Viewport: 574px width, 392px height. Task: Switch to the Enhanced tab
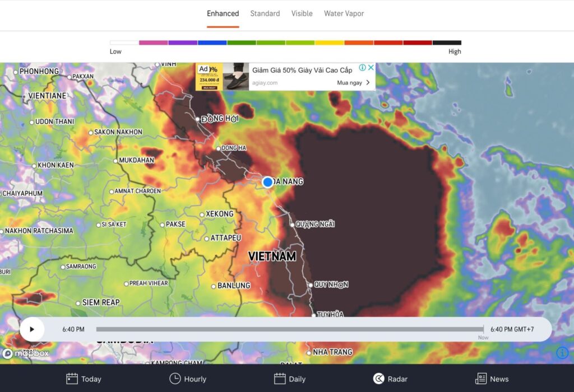223,13
